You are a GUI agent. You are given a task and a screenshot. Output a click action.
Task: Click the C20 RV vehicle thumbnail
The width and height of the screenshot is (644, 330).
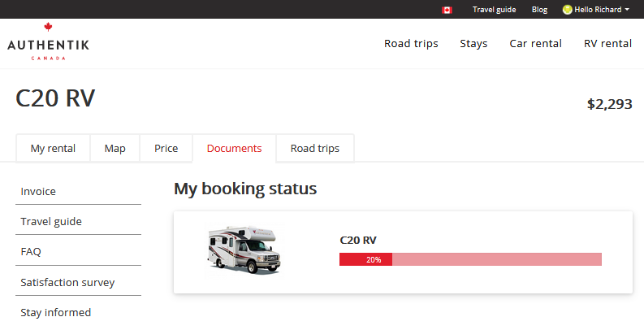[244, 250]
